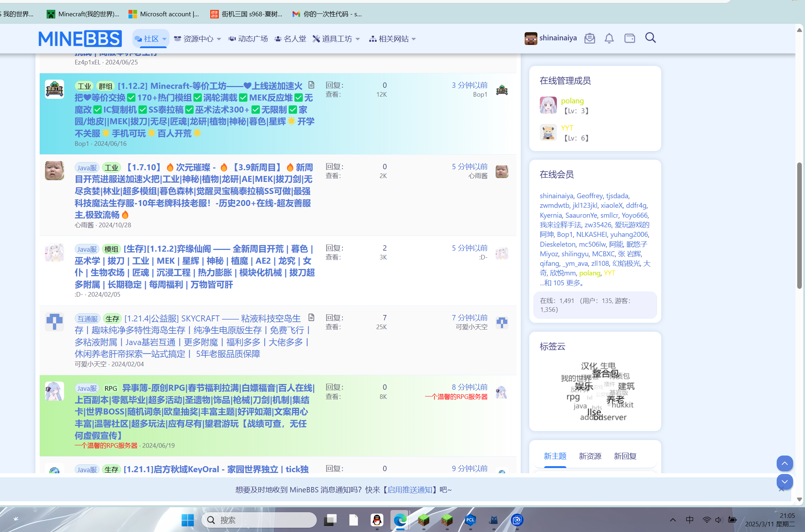Click polang staff member name
This screenshot has width=805, height=532.
pyautogui.click(x=572, y=101)
